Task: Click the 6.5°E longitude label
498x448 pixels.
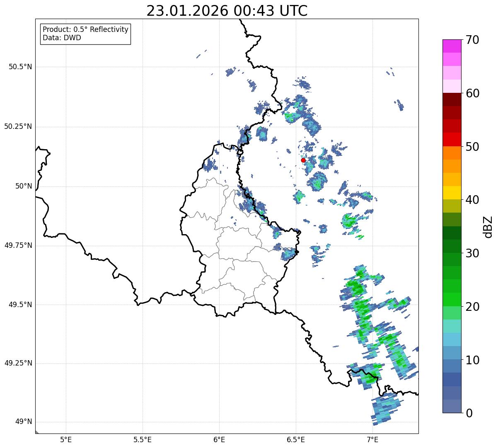Action: (x=296, y=439)
